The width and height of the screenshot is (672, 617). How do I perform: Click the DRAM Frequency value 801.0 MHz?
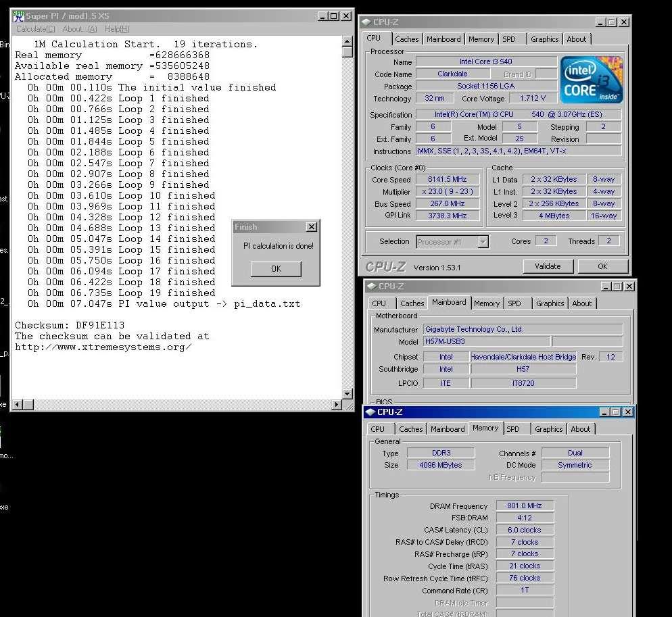pyautogui.click(x=525, y=505)
